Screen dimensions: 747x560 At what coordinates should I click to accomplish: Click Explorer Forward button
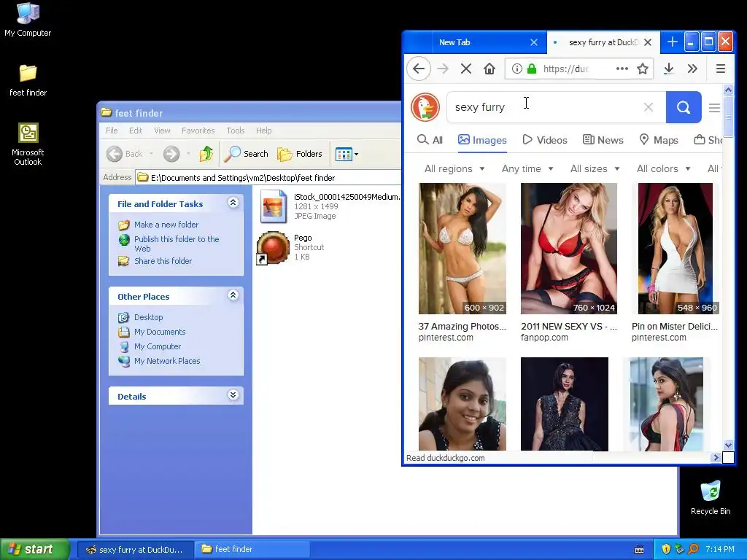[x=171, y=154]
